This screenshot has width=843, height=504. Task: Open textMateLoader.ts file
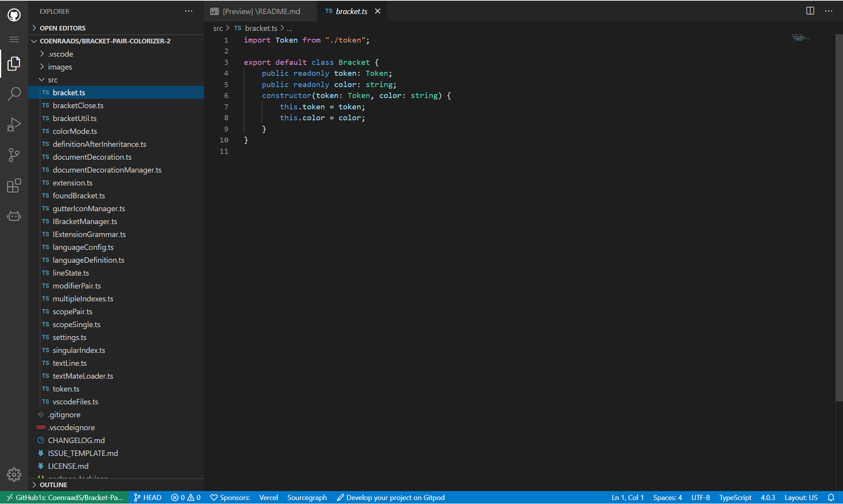click(x=116, y=376)
